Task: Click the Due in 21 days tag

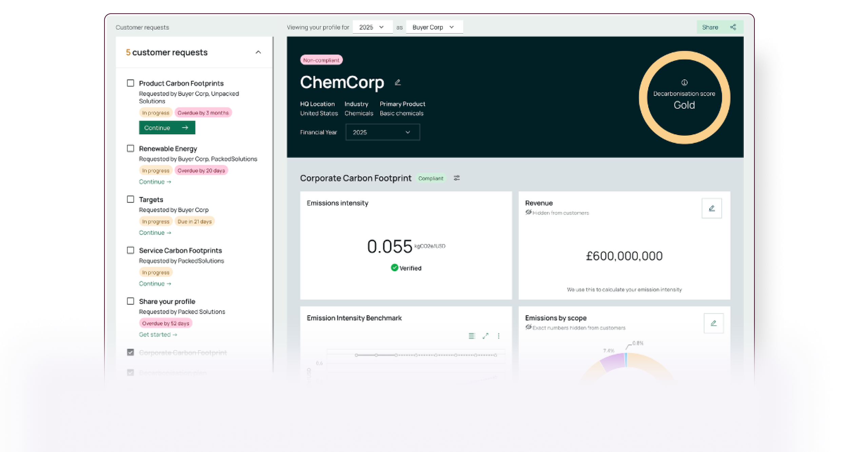Action: pyautogui.click(x=195, y=221)
